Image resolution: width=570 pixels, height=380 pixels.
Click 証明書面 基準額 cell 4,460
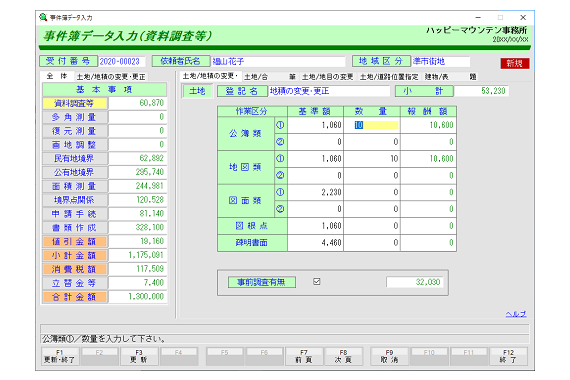315,243
